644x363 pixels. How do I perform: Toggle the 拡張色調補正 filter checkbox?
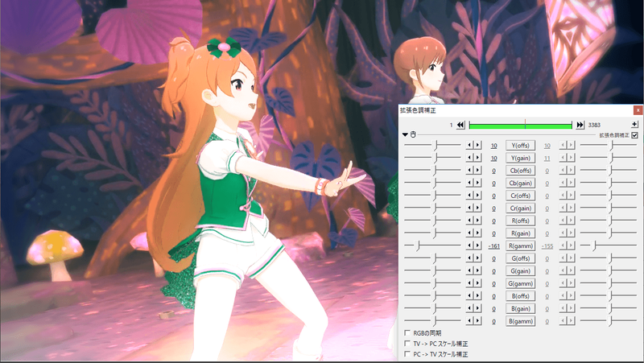(634, 135)
